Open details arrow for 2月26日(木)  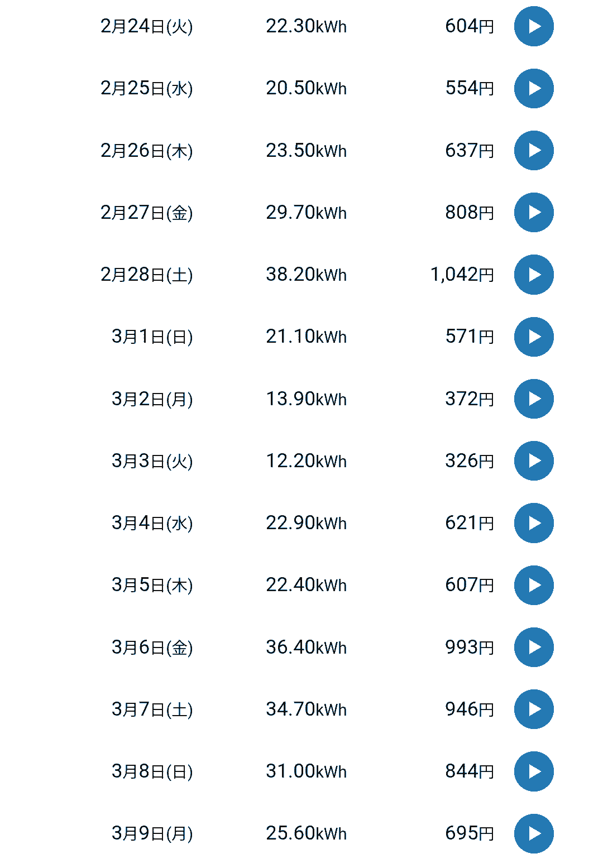[x=534, y=151]
